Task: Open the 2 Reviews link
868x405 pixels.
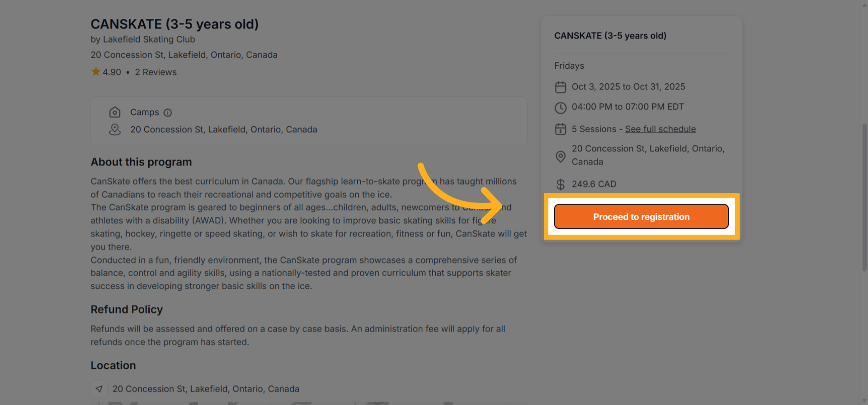Action: click(156, 72)
